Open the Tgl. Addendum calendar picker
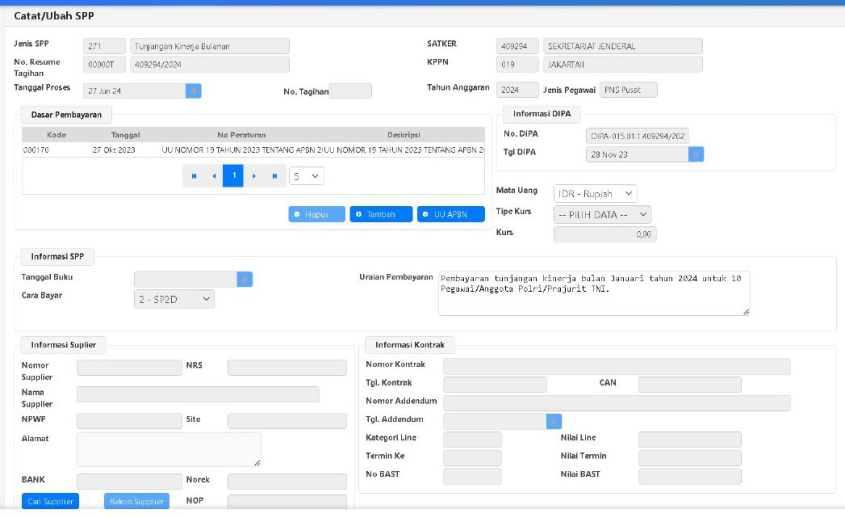The width and height of the screenshot is (845, 518). 554,421
